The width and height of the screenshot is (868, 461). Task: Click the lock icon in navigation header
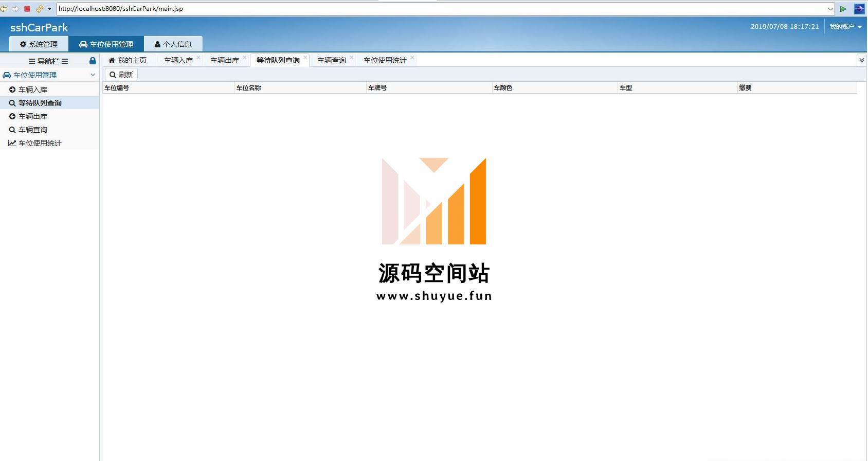(93, 61)
